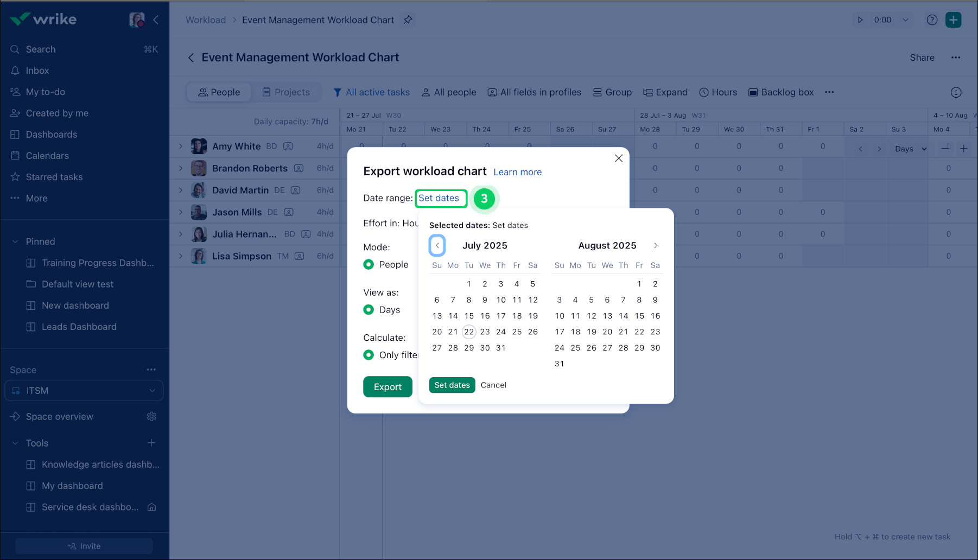The height and width of the screenshot is (560, 978).
Task: Navigate to the previous month in calendar
Action: tap(437, 245)
